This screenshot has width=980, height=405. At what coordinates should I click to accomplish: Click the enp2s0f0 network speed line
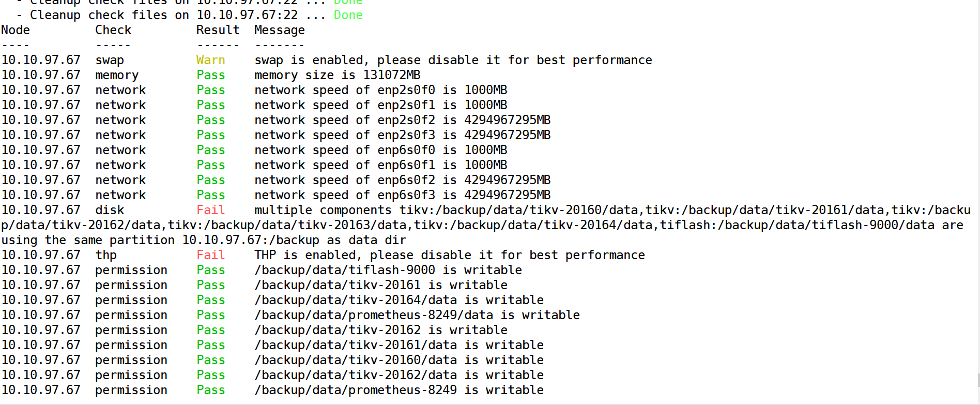[381, 90]
